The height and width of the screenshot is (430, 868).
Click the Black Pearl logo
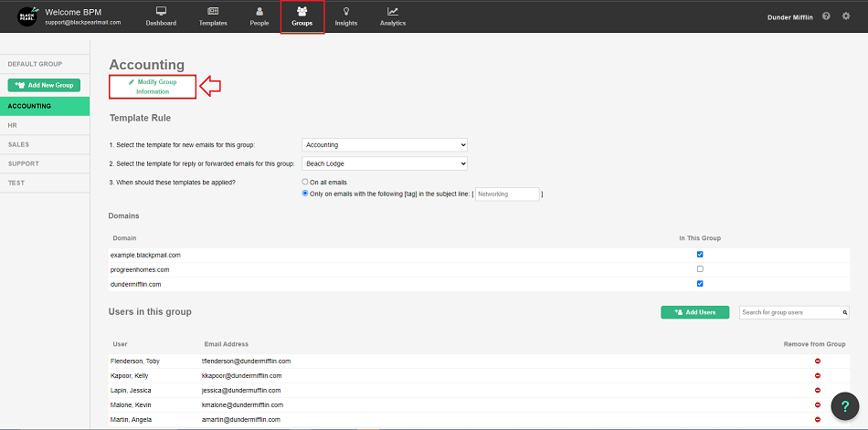27,16
